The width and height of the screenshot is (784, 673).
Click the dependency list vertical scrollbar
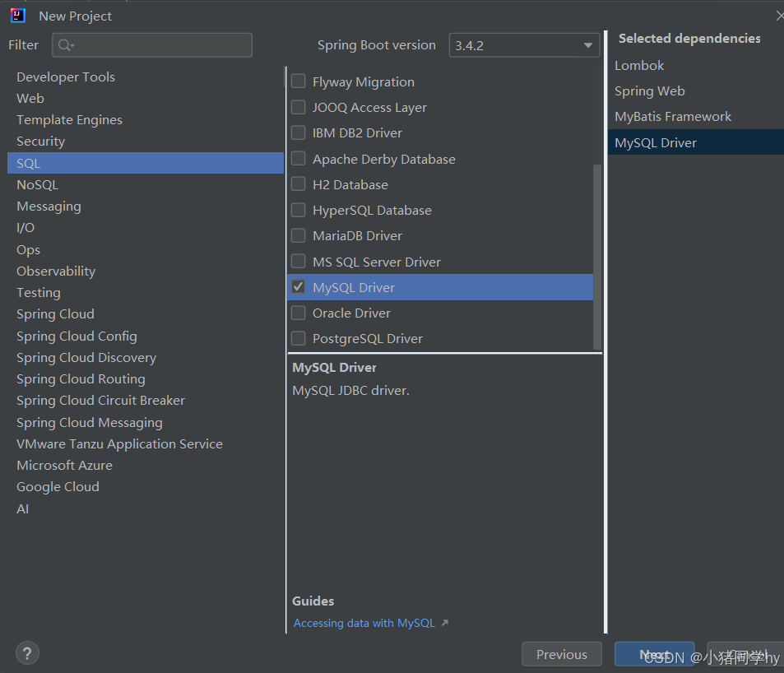coord(597,258)
